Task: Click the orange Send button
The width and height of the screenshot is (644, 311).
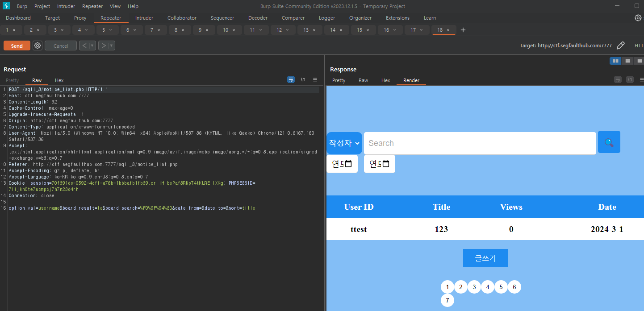Action: (17, 46)
